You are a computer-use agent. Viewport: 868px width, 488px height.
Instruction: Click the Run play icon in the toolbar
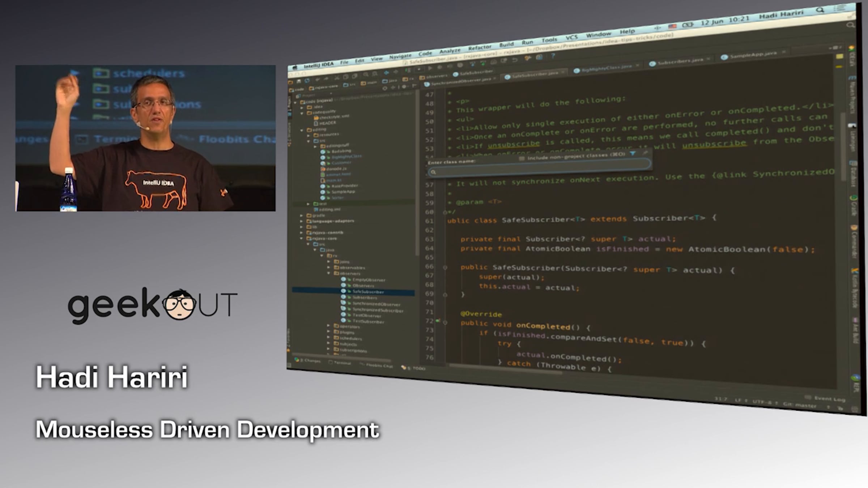[430, 68]
